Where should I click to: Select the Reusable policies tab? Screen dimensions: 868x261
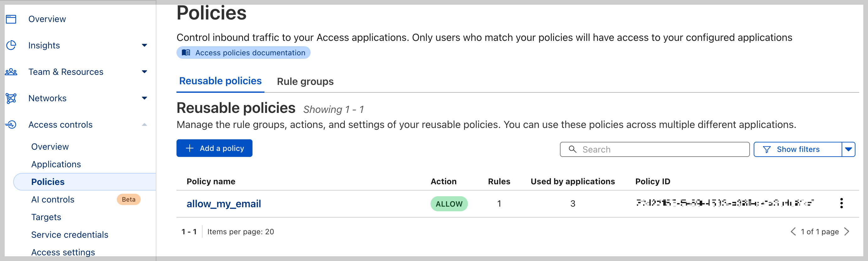click(x=220, y=81)
